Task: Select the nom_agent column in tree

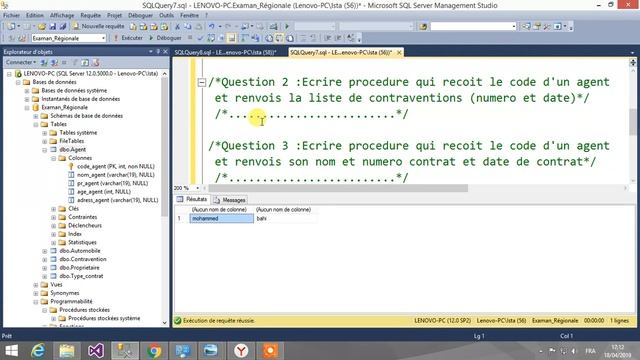Action: tap(116, 175)
